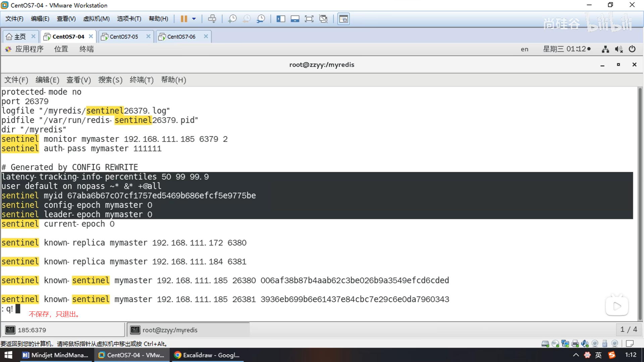Open the power options dropdown arrow
The height and width of the screenshot is (362, 644).
tap(194, 19)
